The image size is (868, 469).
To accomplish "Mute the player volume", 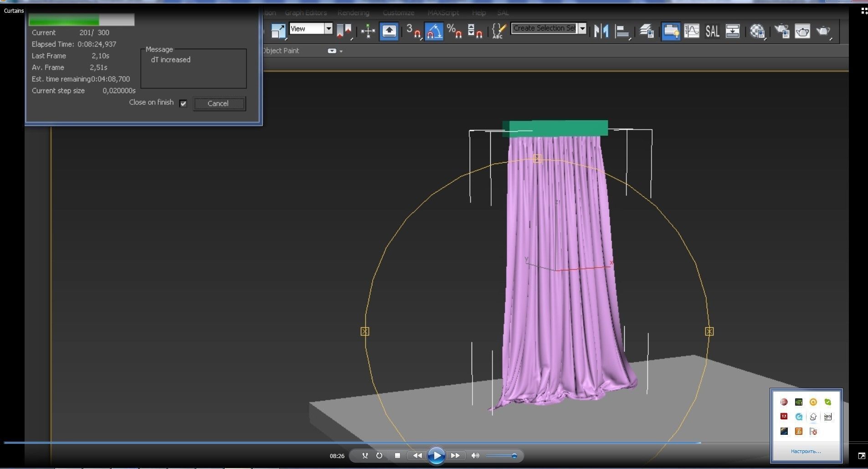I will click(475, 455).
